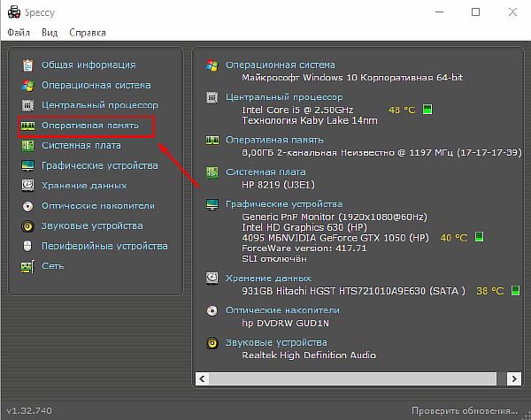Click the hard drive icon beside sidebar Хранение данных

pyautogui.click(x=27, y=186)
